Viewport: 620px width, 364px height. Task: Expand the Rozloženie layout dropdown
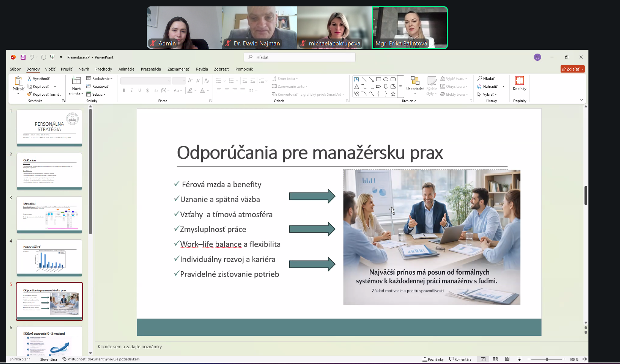[x=100, y=79]
